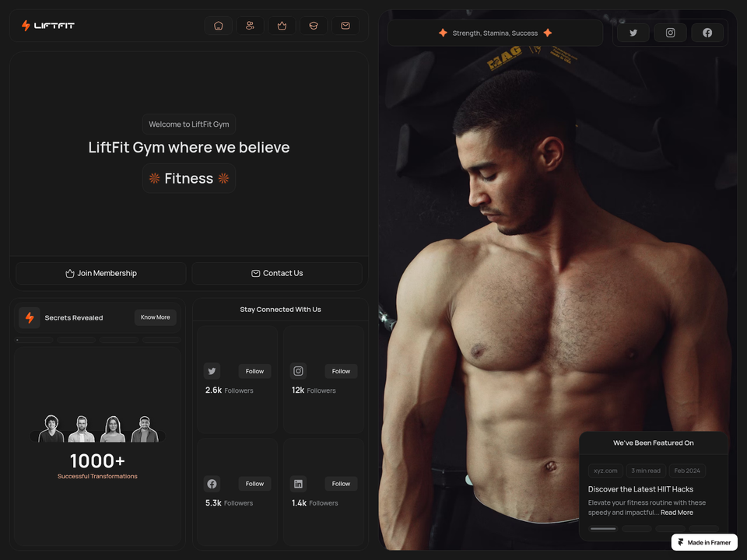Click the woman's avatar in the transformations card
The height and width of the screenshot is (560, 747).
(x=113, y=429)
